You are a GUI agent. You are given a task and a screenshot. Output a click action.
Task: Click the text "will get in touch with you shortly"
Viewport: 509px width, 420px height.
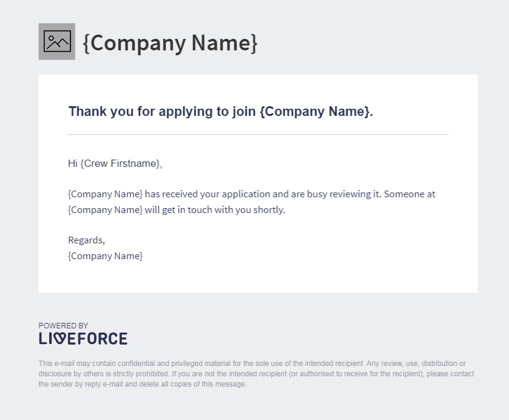tap(215, 210)
